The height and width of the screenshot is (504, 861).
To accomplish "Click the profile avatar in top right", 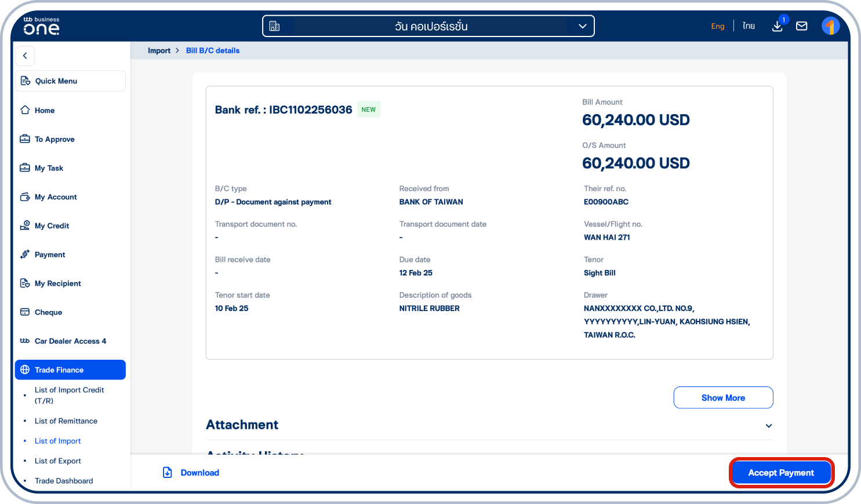I will tap(831, 25).
